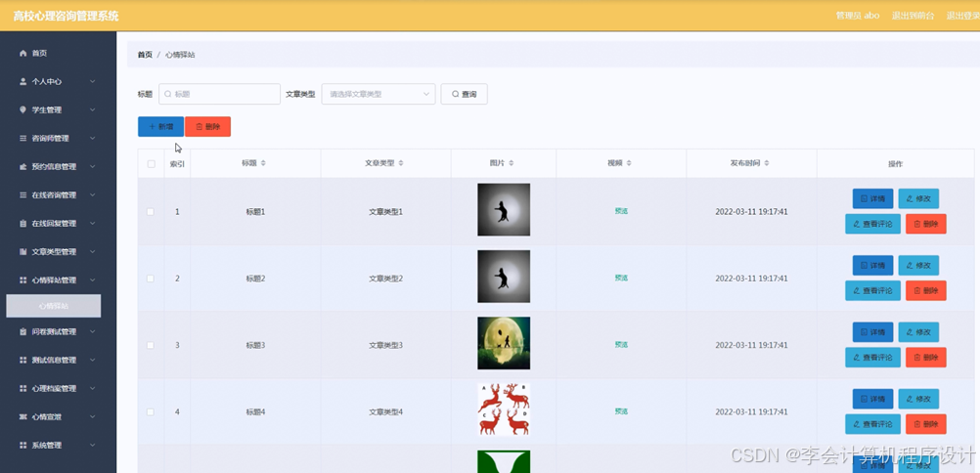Click date cell 2022-03-11 19:17:41 in row 标题2

point(751,279)
